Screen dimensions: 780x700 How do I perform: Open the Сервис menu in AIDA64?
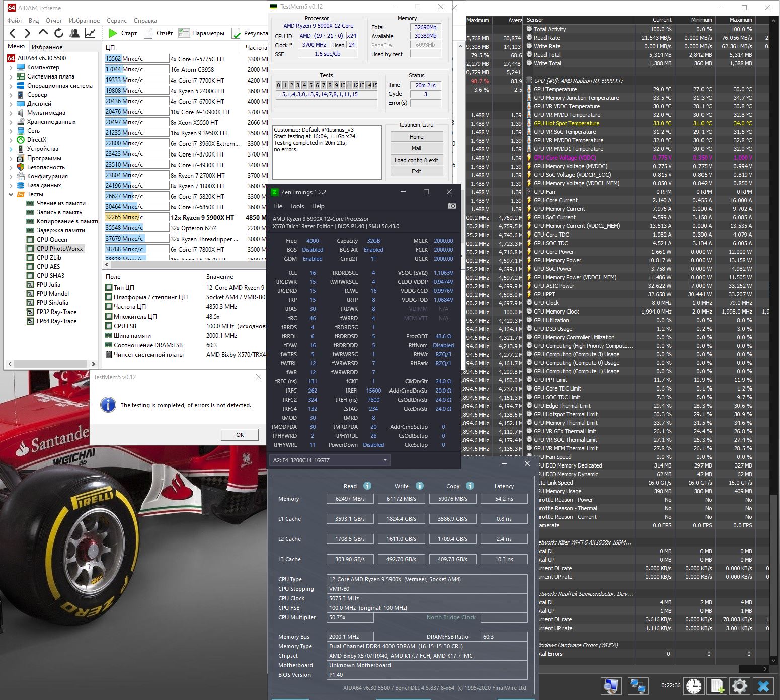(117, 21)
